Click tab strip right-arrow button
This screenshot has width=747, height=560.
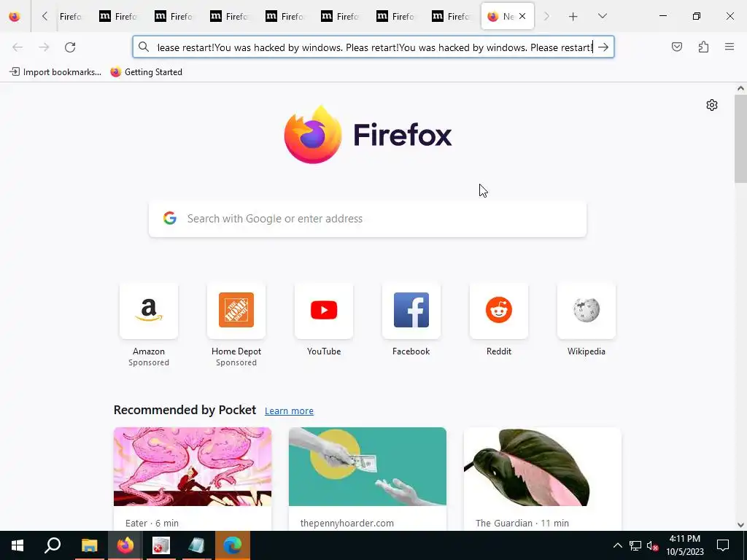pos(546,16)
